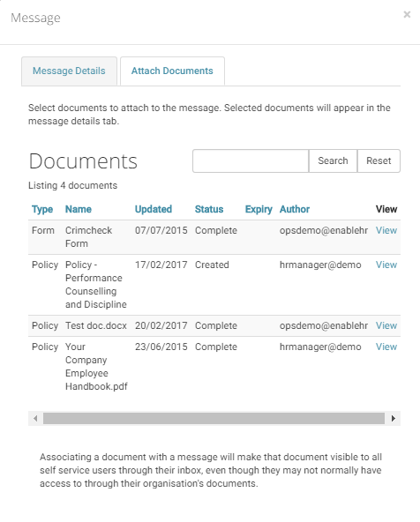Click the Search button
420x522 pixels.
click(333, 160)
